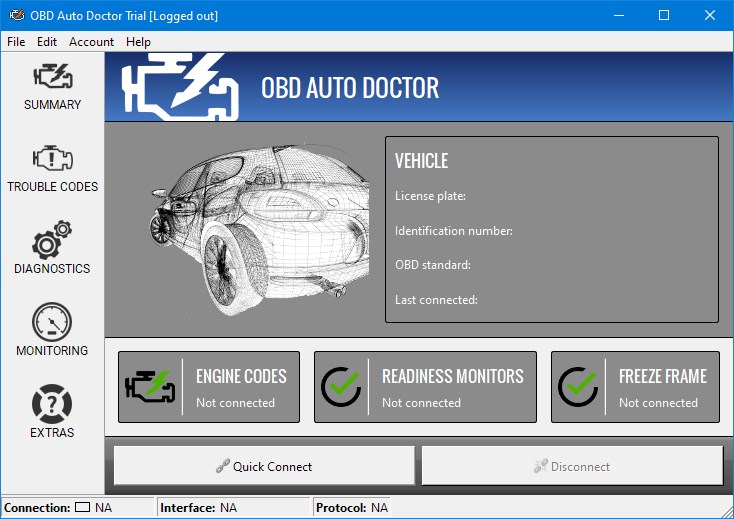734x519 pixels.
Task: Open the Summary sidebar engine icon
Action: 52,76
